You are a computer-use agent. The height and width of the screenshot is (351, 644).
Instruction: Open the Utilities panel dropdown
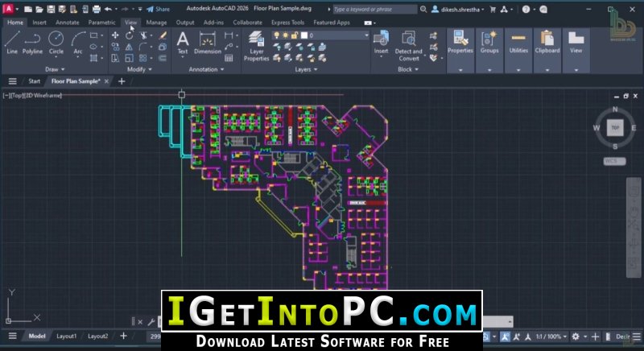(x=518, y=70)
